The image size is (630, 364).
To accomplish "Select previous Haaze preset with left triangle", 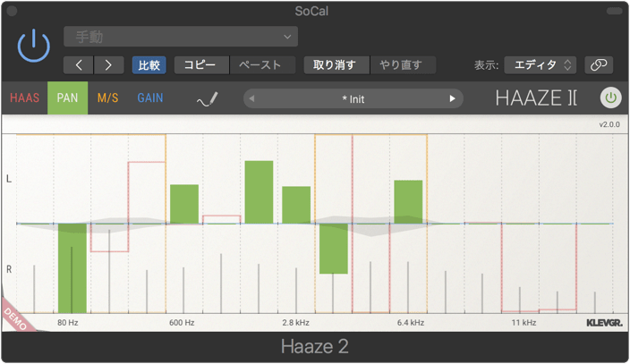I will click(x=252, y=99).
